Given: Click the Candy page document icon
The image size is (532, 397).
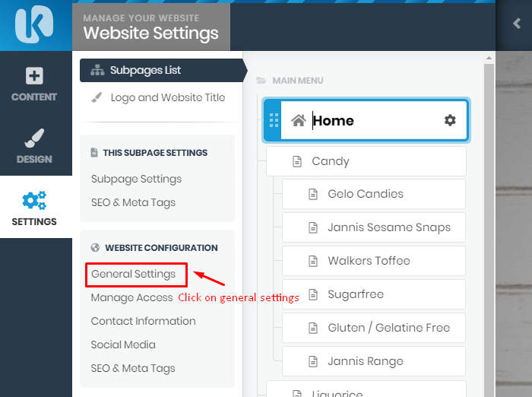Looking at the screenshot, I should [297, 161].
